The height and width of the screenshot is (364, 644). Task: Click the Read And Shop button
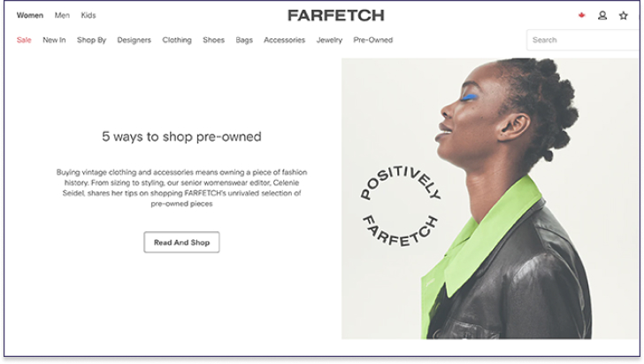tap(181, 243)
